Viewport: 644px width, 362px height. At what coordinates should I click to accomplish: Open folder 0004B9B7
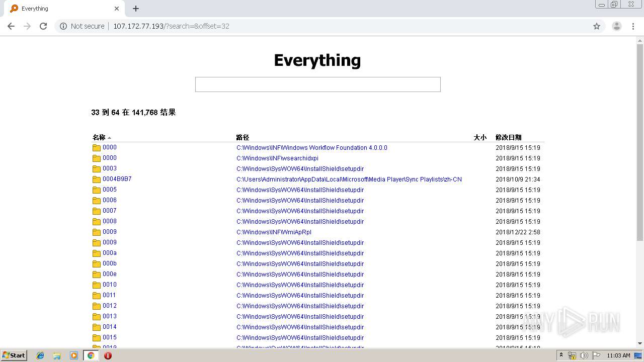tap(117, 179)
